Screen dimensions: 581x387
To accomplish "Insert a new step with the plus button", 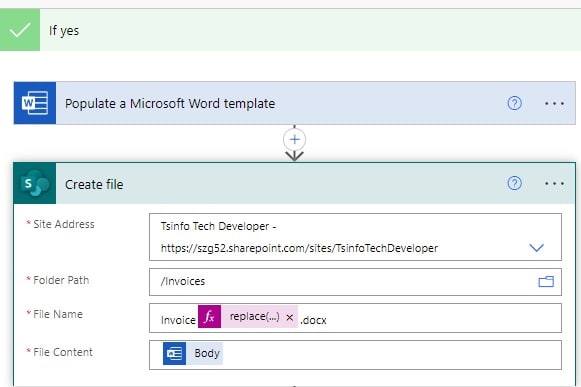I will (x=295, y=140).
